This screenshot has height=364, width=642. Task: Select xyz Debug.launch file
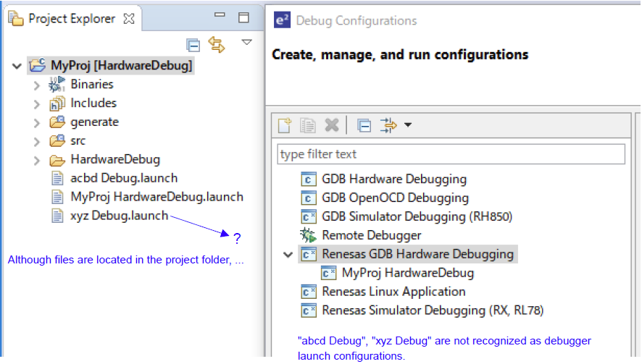coord(119,216)
